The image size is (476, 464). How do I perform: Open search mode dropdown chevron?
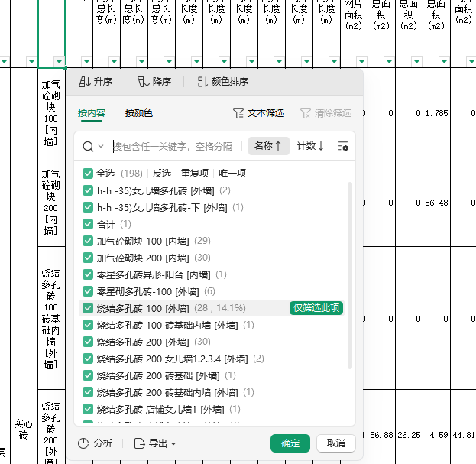coord(101,146)
